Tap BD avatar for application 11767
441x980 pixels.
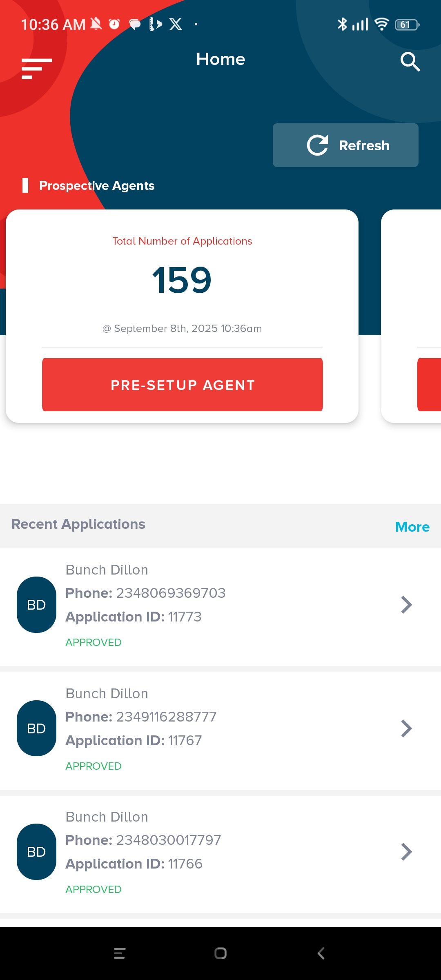(36, 728)
